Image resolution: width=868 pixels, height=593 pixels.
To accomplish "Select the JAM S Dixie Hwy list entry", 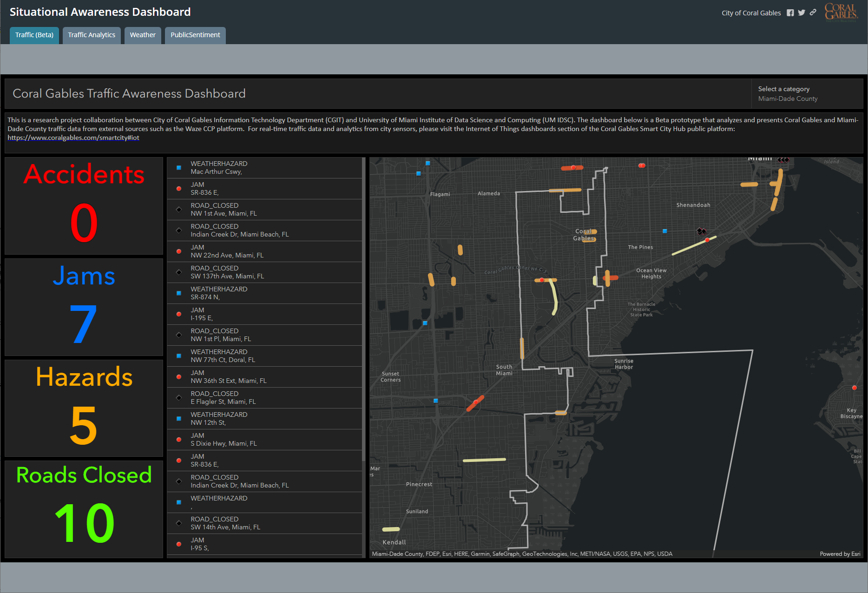I will pos(264,440).
